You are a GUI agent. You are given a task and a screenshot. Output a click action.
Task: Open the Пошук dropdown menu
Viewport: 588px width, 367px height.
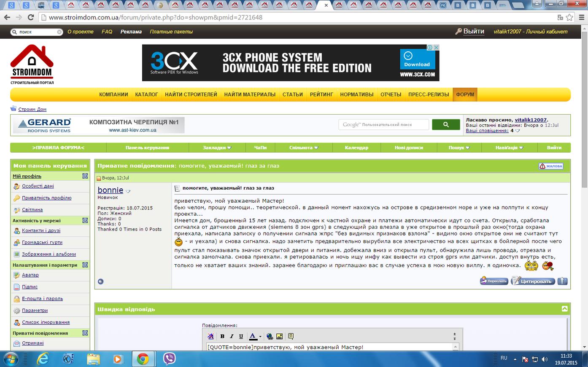pos(459,147)
